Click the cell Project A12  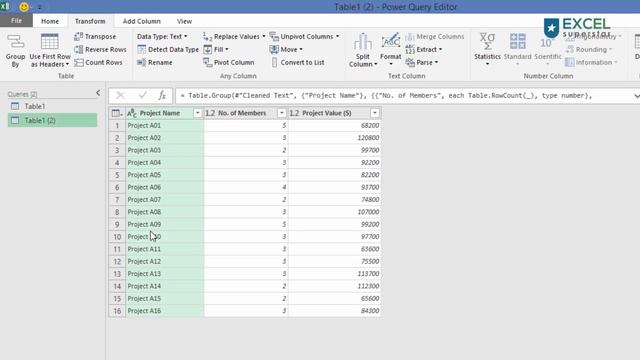tap(165, 262)
